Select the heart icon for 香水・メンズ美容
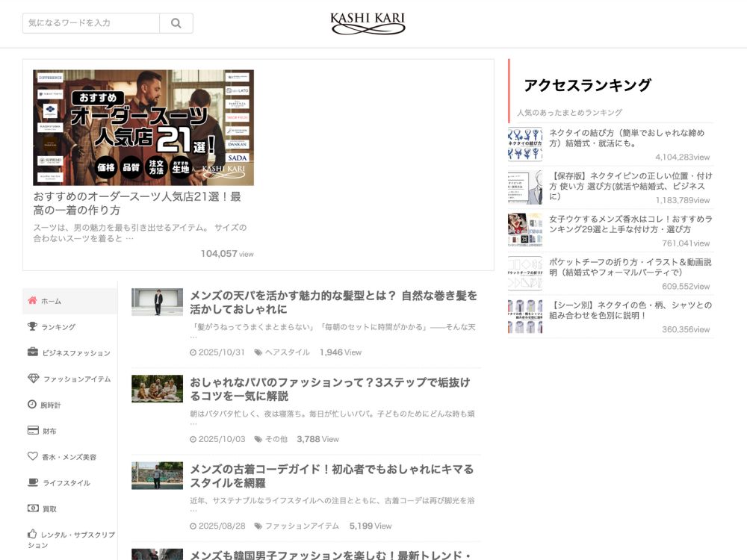747x560 pixels. click(x=32, y=456)
